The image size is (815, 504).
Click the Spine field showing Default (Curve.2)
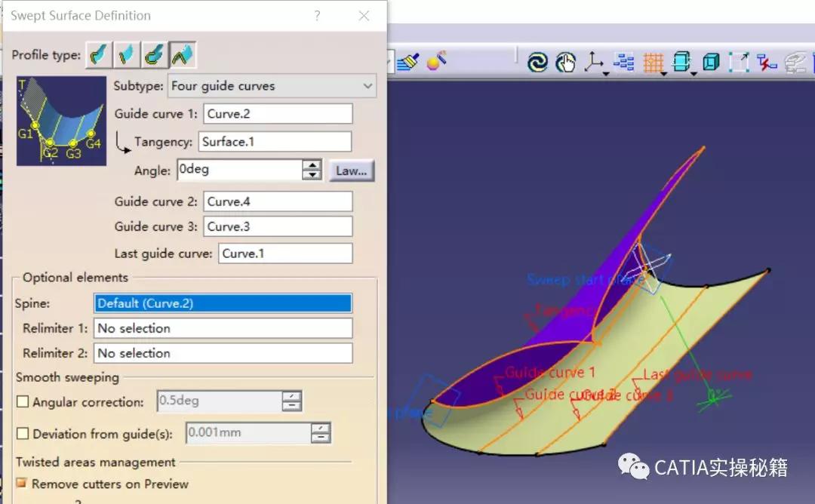223,303
